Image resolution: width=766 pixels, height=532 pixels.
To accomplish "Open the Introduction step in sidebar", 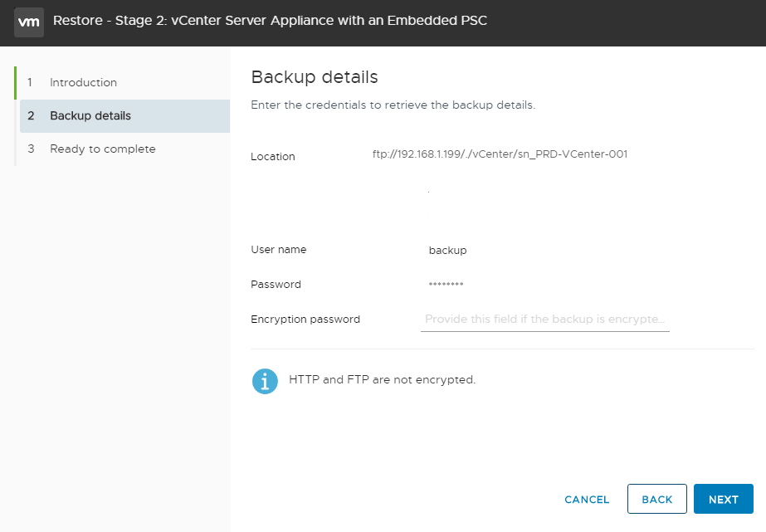I will pos(83,83).
